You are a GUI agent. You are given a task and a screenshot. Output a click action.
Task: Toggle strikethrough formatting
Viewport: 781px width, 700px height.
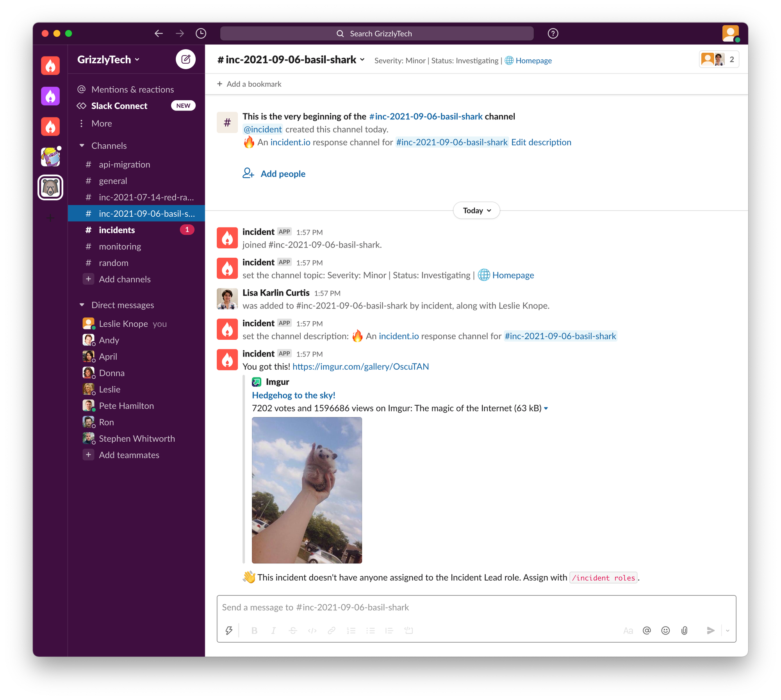[x=293, y=630]
